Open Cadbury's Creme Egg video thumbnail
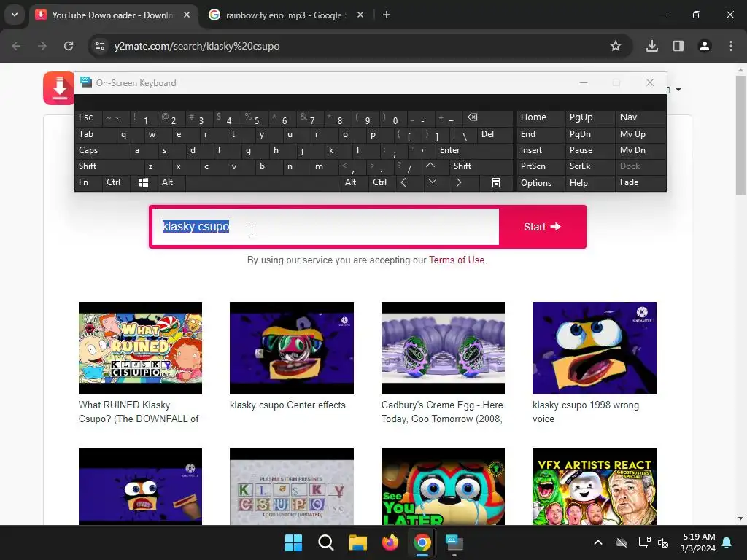Viewport: 747px width, 560px height. (443, 348)
